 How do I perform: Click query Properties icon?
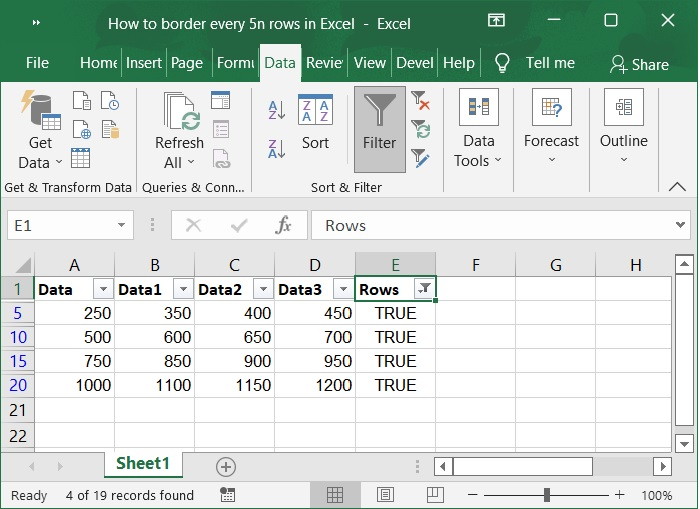[x=221, y=129]
